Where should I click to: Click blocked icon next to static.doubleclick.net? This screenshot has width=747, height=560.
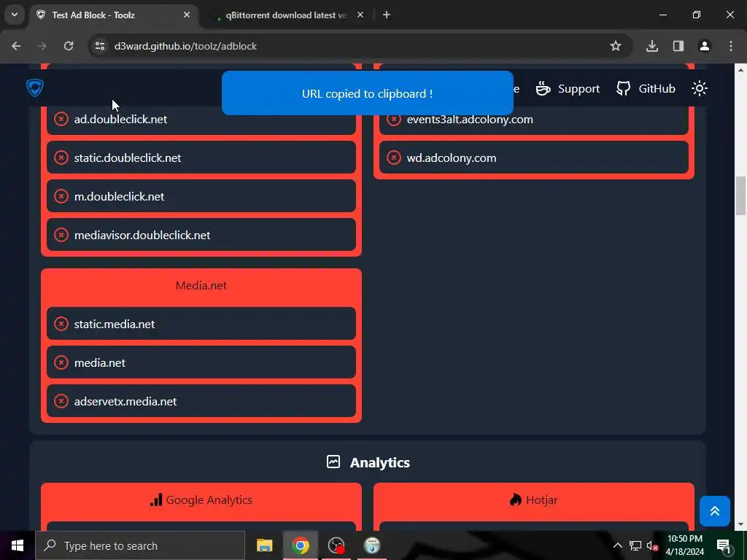61,157
